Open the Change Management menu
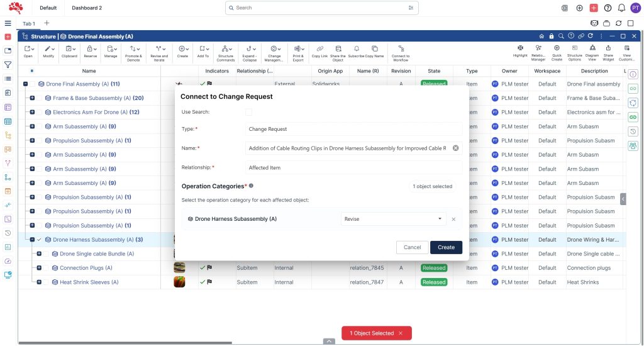644x346 pixels. 274,53
